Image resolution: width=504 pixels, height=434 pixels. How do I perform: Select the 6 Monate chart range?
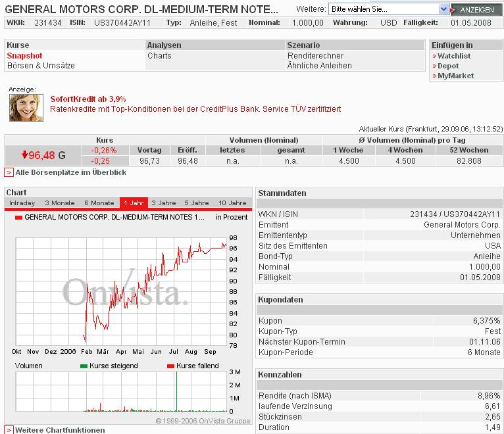pos(99,203)
